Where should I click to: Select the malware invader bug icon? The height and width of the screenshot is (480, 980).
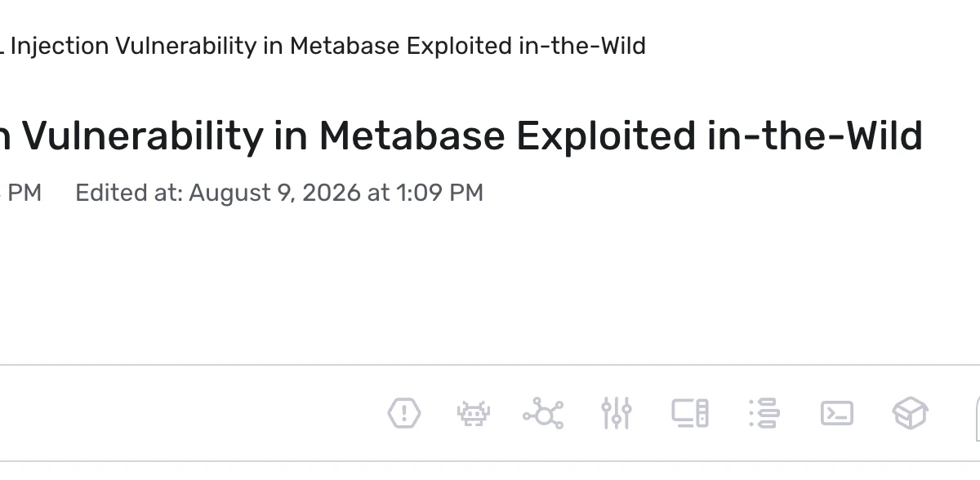click(x=474, y=414)
